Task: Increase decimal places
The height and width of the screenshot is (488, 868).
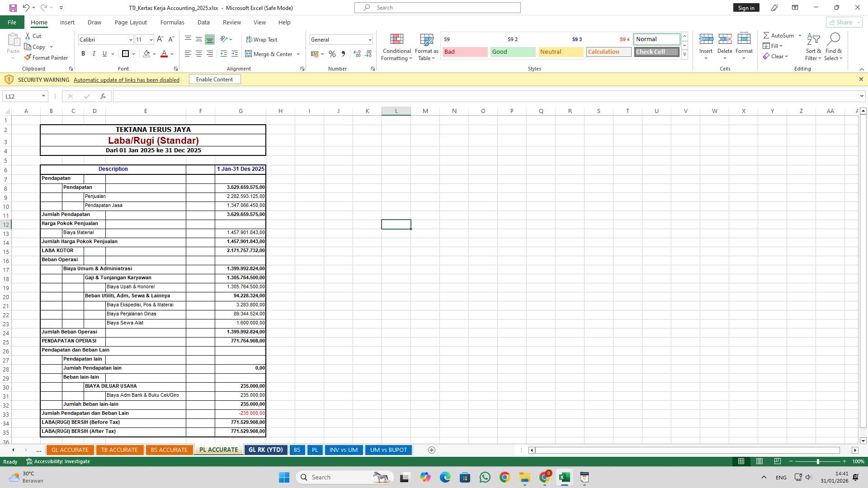Action: (x=357, y=54)
